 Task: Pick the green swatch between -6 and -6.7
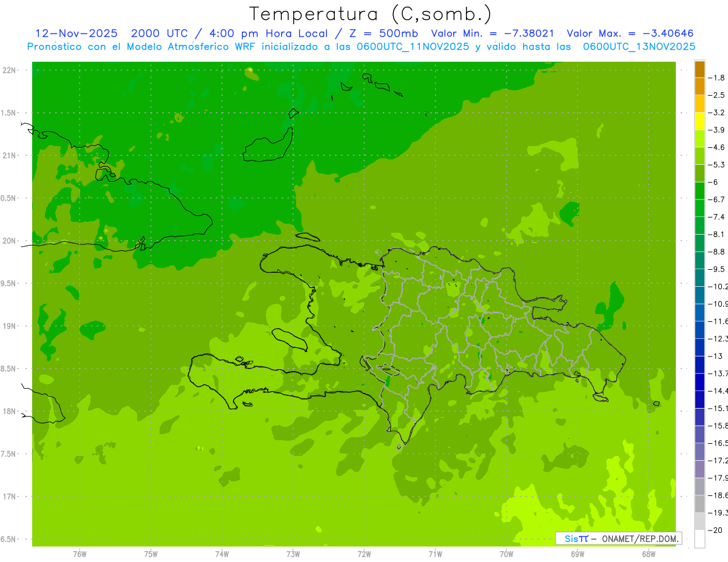[x=699, y=191]
